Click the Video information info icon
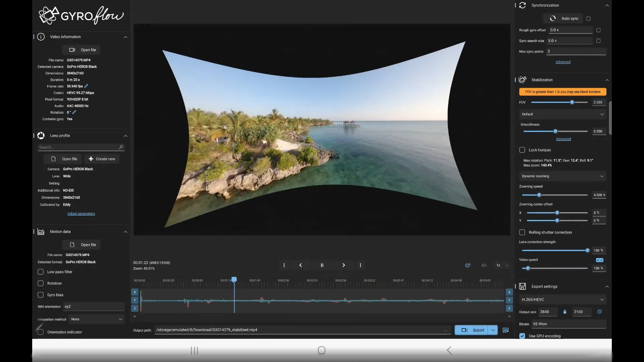This screenshot has width=644, height=362. (41, 37)
